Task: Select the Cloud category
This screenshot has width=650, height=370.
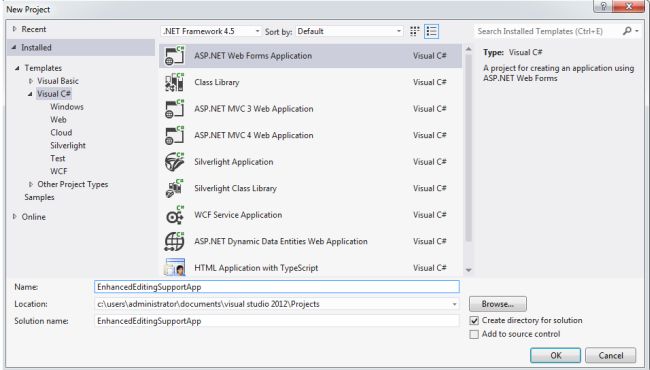Action: pos(61,133)
